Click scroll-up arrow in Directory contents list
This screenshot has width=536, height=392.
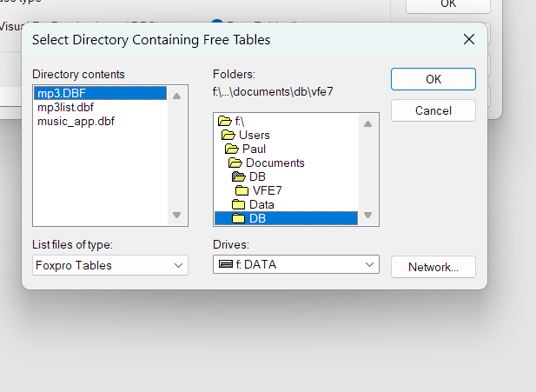(x=177, y=96)
